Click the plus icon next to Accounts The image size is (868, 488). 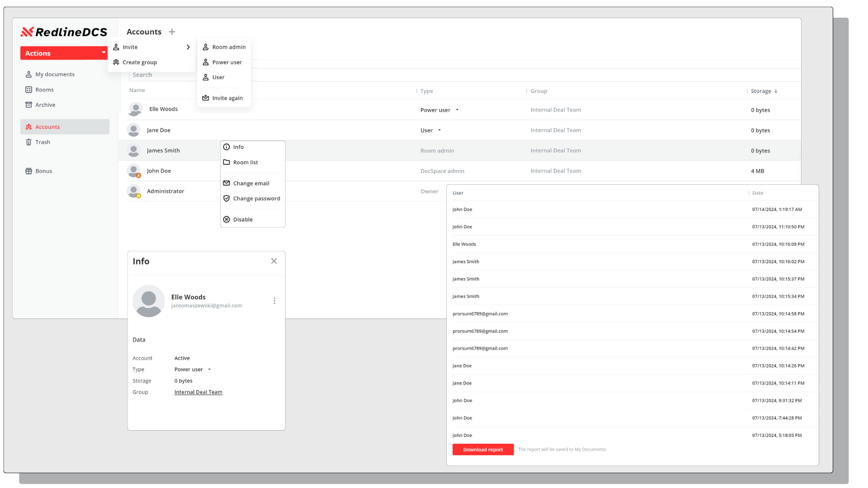pos(172,32)
